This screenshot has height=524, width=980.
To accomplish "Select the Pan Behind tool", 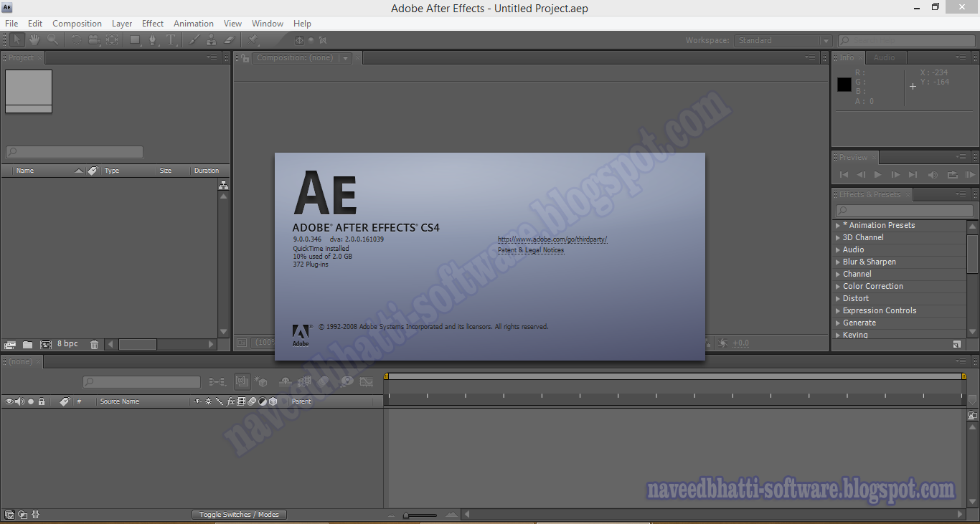I will tap(112, 40).
